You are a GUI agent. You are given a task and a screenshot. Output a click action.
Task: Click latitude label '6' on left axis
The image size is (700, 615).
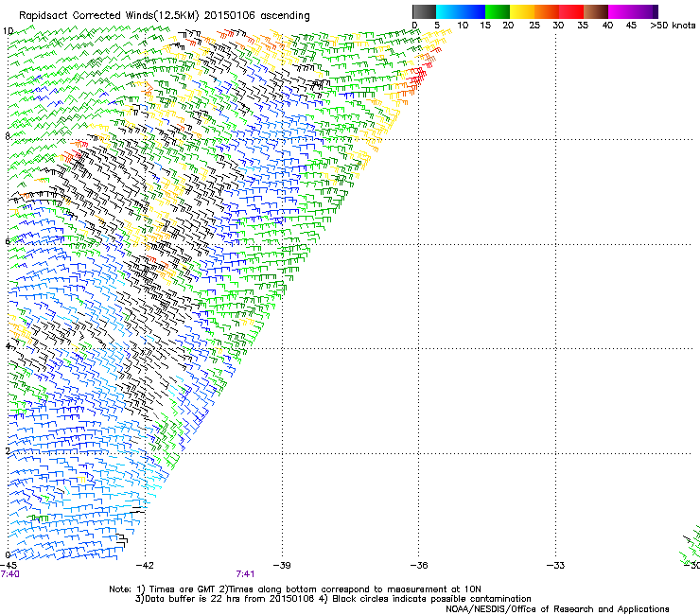click(x=8, y=241)
